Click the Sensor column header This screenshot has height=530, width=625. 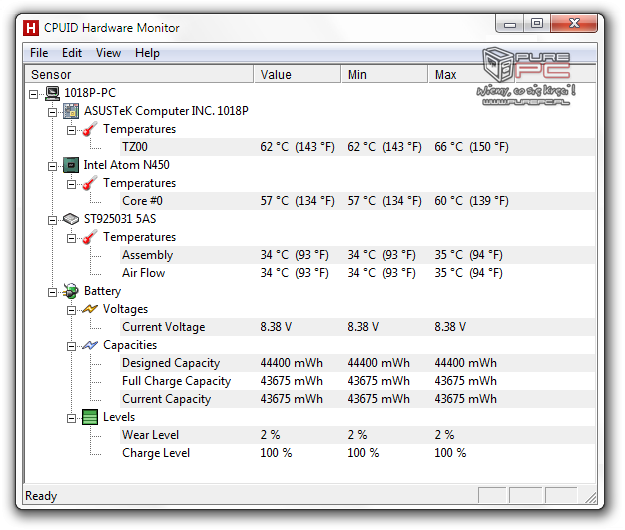pos(139,75)
